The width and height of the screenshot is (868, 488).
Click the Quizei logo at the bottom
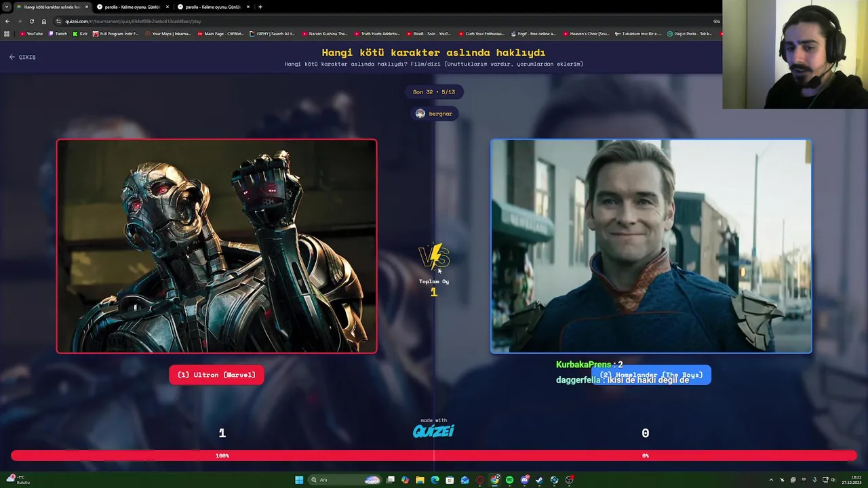(x=434, y=430)
